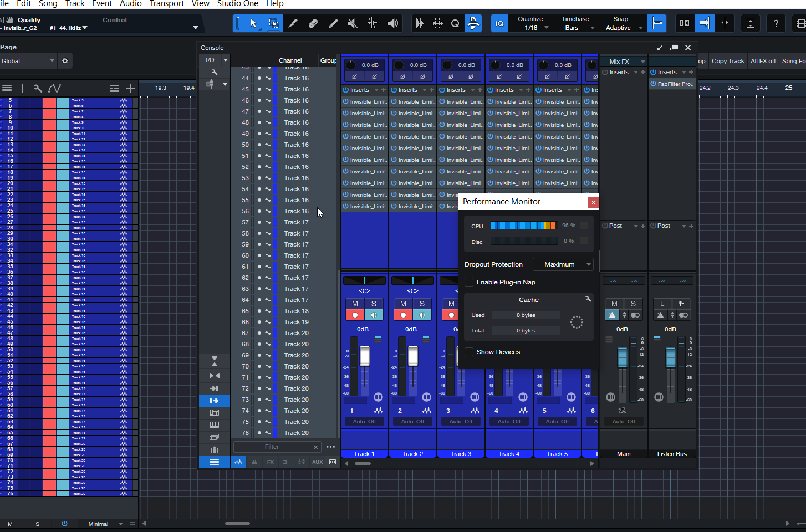806x532 pixels.
Task: Open Cache settings wrench in Performance Monitor
Action: 588,299
